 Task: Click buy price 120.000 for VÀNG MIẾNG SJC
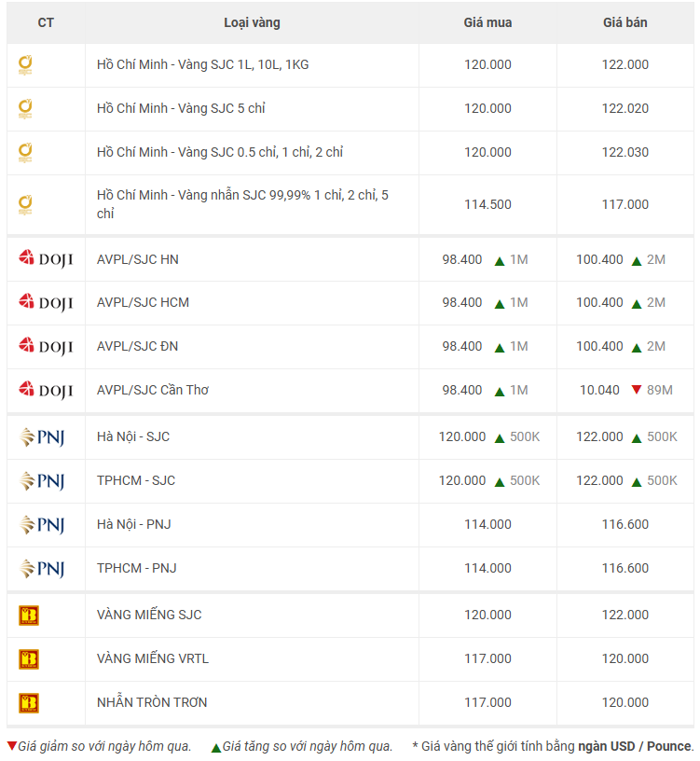[x=487, y=615]
